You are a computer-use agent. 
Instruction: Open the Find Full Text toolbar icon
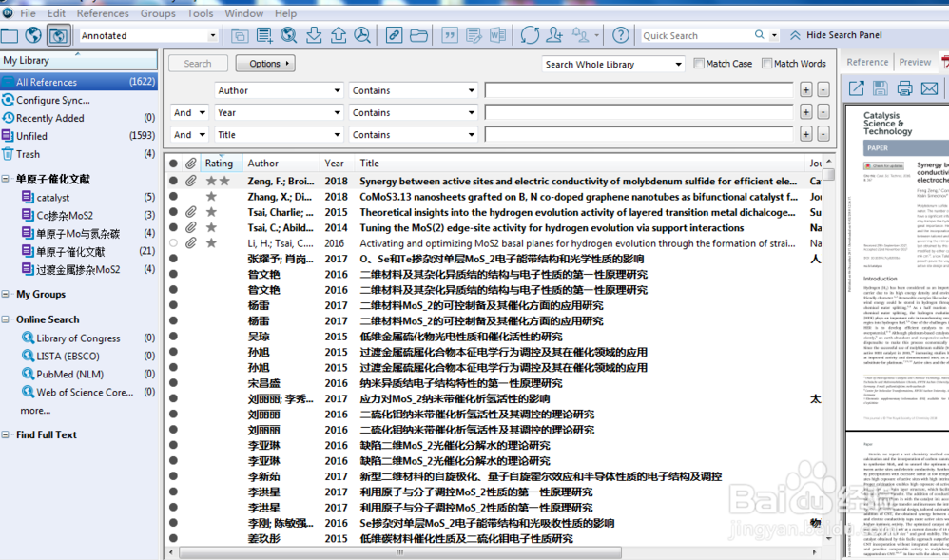click(x=361, y=35)
